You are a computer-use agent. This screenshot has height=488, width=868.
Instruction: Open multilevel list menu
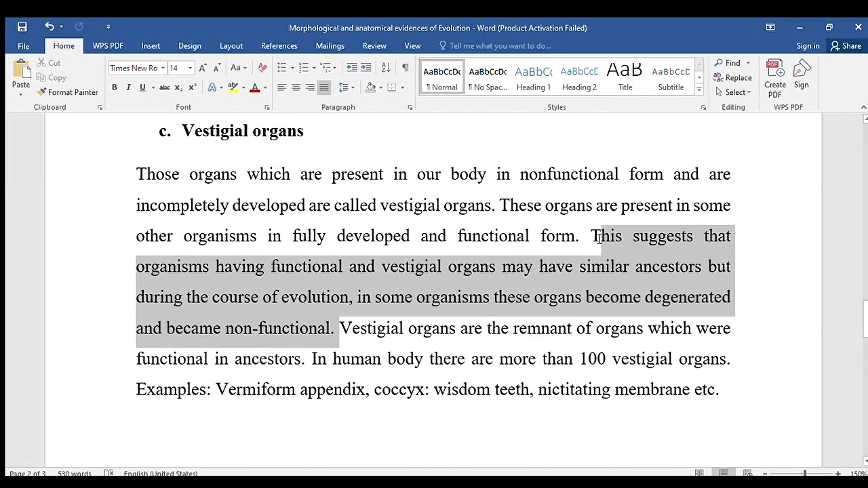(x=326, y=68)
